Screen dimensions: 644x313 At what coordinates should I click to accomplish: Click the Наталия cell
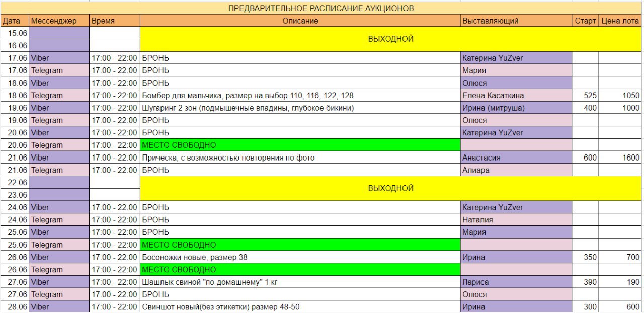[516, 219]
